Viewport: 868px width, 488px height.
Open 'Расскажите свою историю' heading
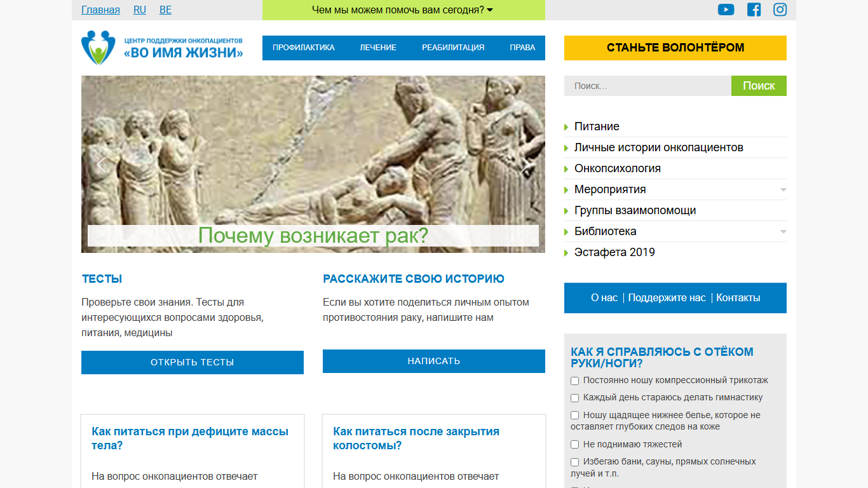(x=414, y=279)
